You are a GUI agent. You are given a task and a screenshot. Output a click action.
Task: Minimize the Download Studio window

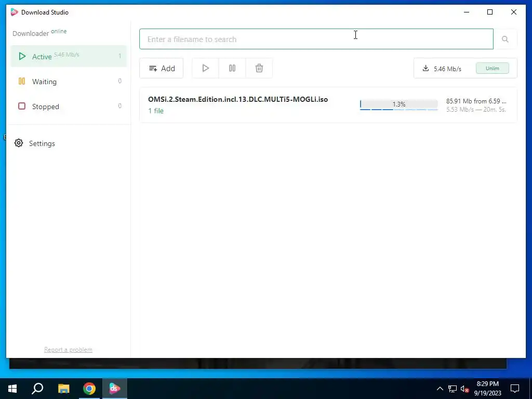[x=467, y=12]
